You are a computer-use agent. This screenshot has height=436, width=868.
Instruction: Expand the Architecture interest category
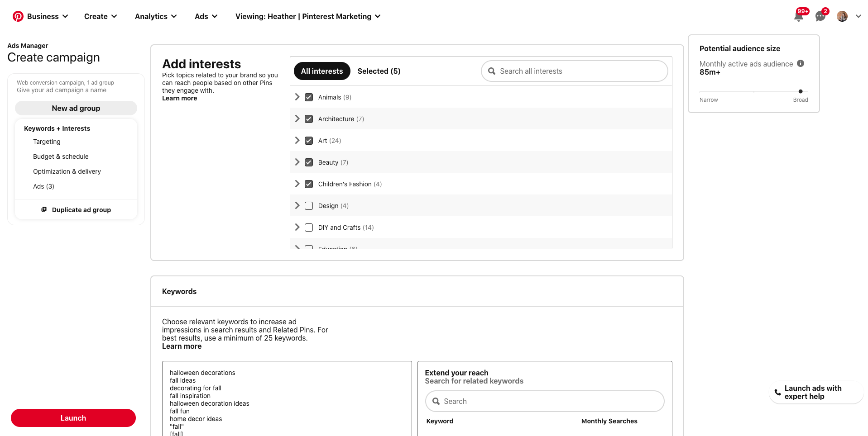point(297,118)
